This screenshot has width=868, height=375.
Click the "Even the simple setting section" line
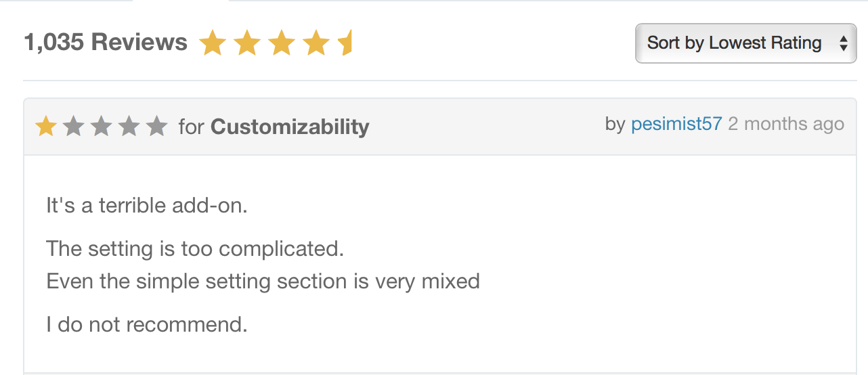(x=263, y=281)
